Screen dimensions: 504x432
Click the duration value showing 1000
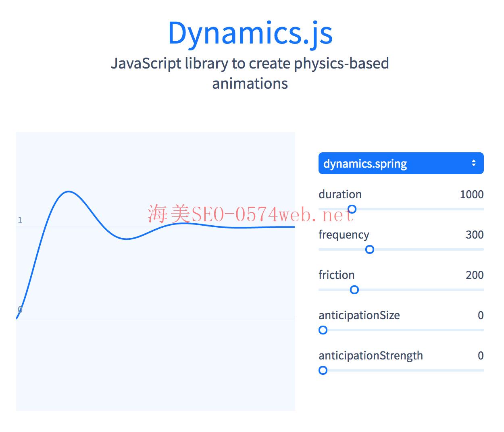[x=472, y=194]
